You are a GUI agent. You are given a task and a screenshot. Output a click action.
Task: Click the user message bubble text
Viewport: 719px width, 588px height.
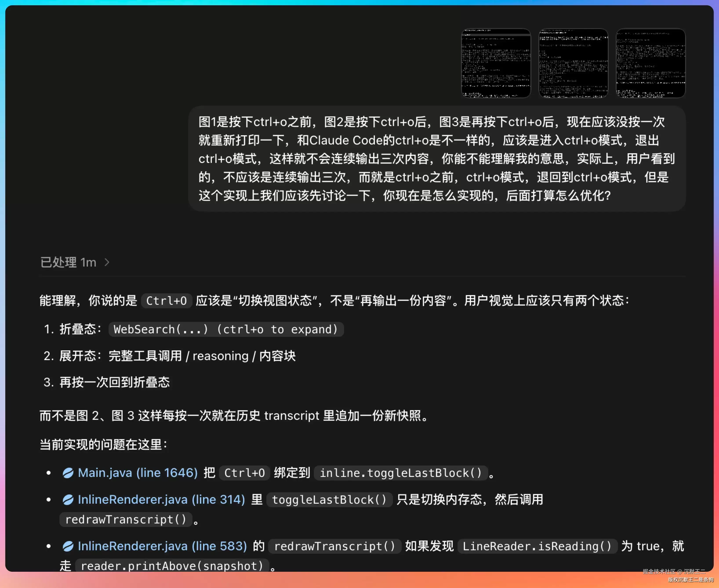tap(437, 159)
